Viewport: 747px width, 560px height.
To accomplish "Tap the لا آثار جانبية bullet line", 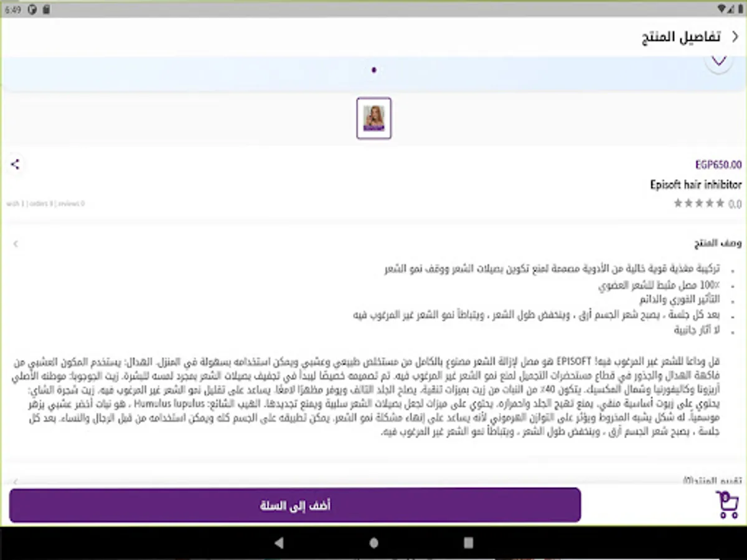I will point(697,330).
